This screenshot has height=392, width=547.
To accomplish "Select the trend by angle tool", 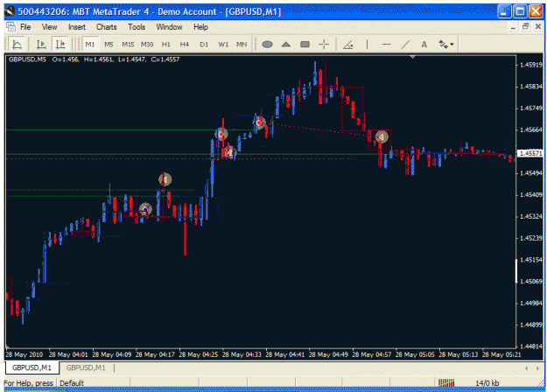I will [347, 45].
